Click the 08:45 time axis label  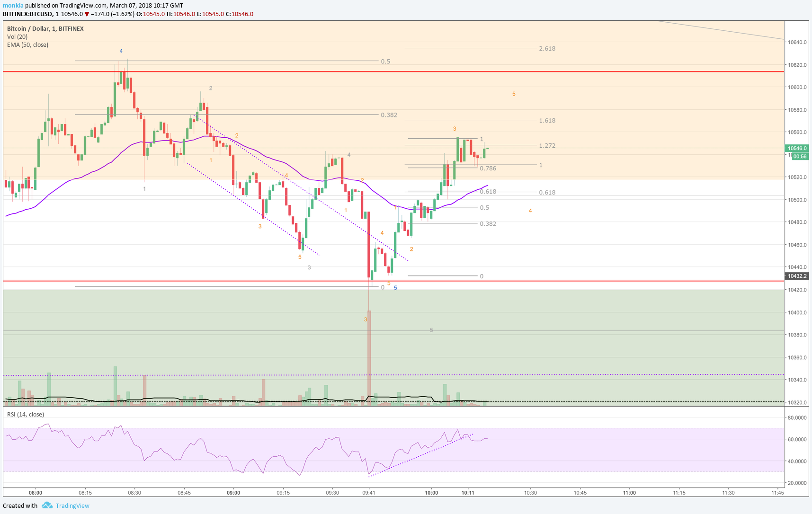click(x=184, y=493)
